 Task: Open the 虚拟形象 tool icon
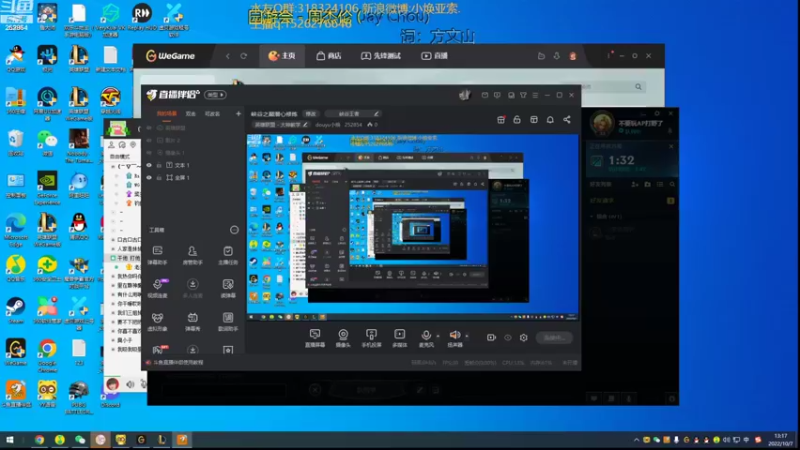[158, 321]
